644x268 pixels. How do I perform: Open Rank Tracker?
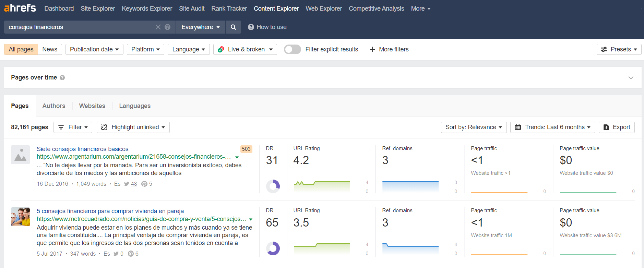(229, 9)
